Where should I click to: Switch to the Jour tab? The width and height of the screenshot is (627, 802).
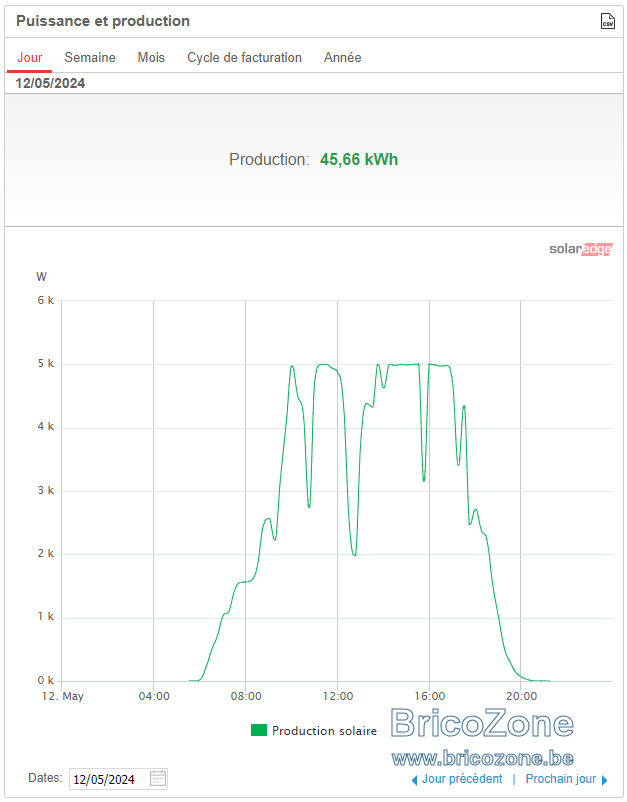(x=30, y=57)
